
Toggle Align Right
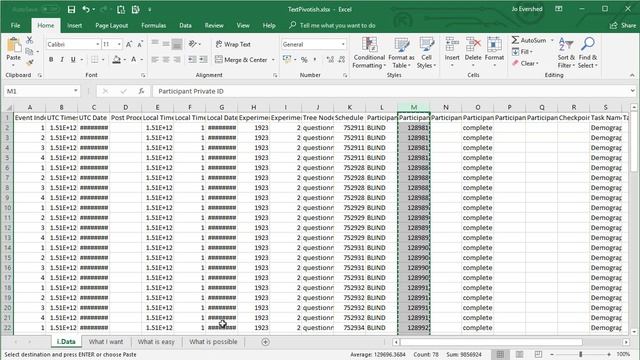tap(177, 60)
